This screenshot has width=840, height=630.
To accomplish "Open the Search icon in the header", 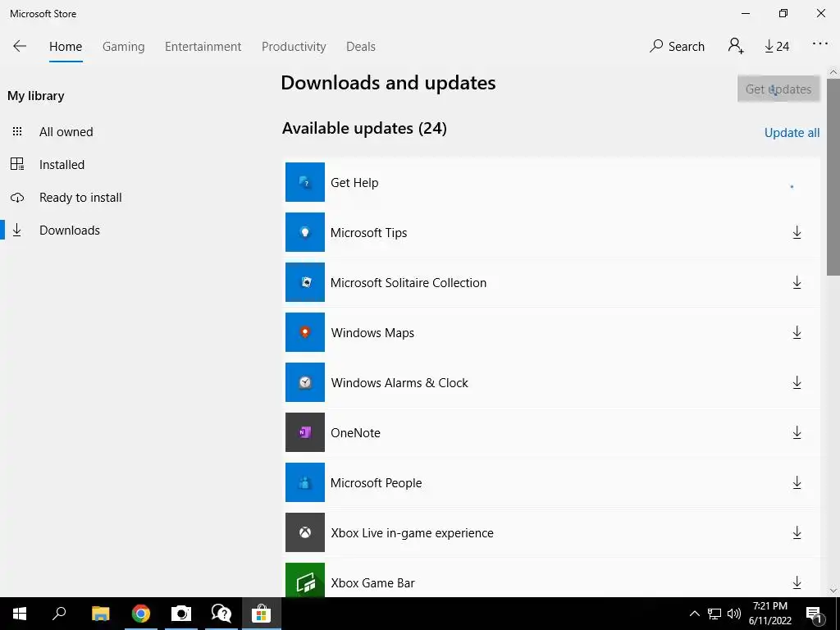I will [x=677, y=47].
